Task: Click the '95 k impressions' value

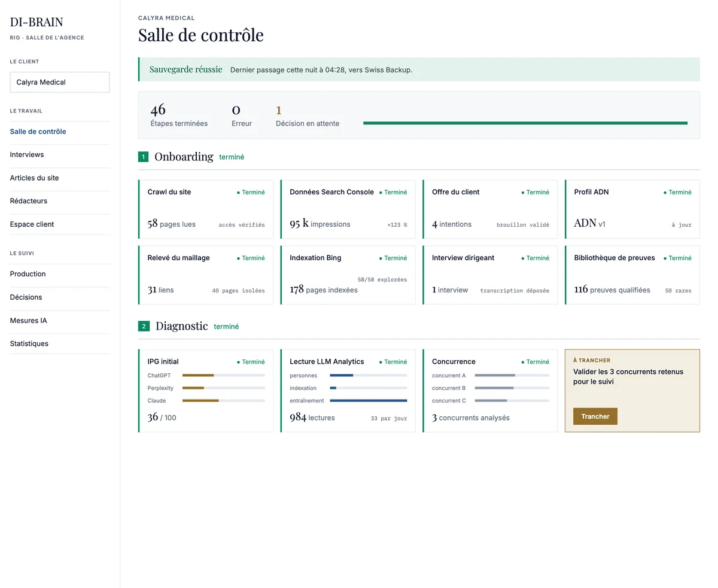Action: tap(320, 224)
